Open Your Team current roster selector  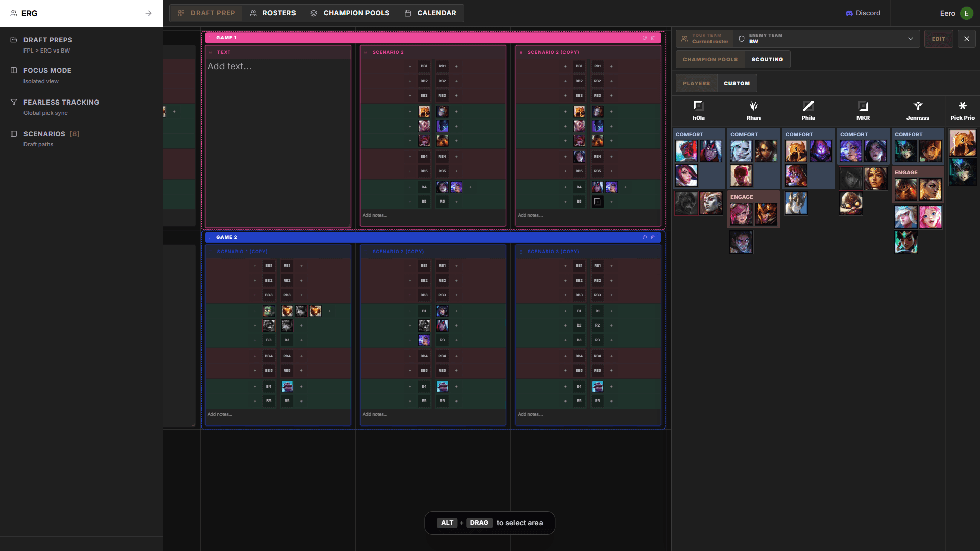[705, 39]
